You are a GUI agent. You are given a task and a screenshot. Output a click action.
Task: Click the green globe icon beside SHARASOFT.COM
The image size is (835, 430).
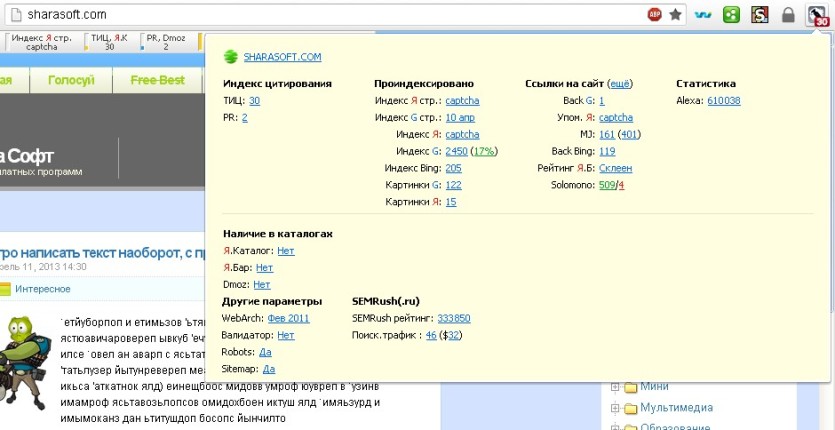pyautogui.click(x=231, y=56)
